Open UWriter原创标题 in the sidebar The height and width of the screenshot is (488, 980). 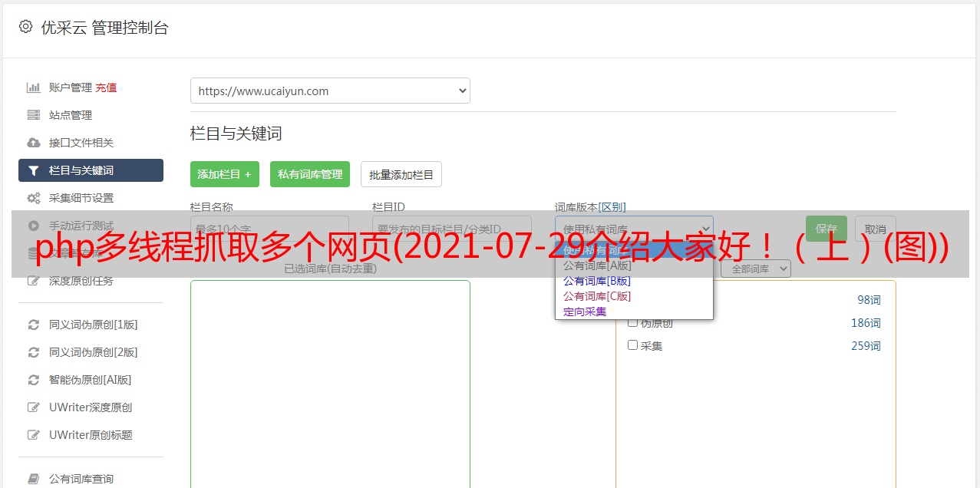(x=91, y=435)
